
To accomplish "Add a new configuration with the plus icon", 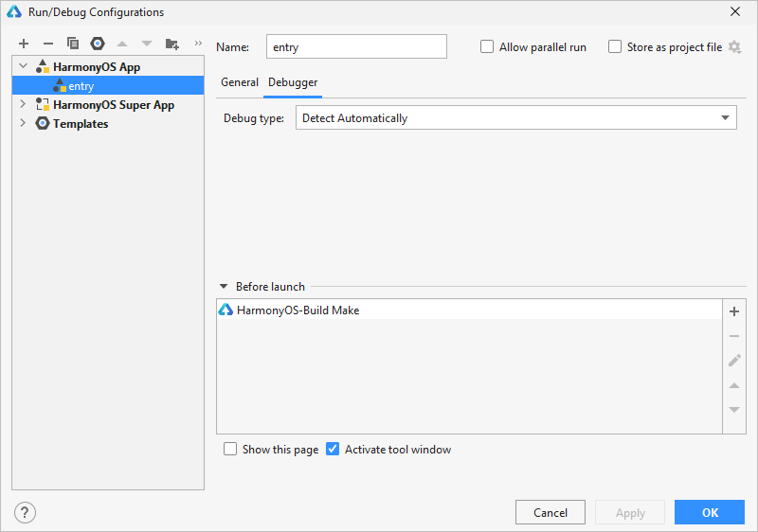I will click(x=24, y=44).
